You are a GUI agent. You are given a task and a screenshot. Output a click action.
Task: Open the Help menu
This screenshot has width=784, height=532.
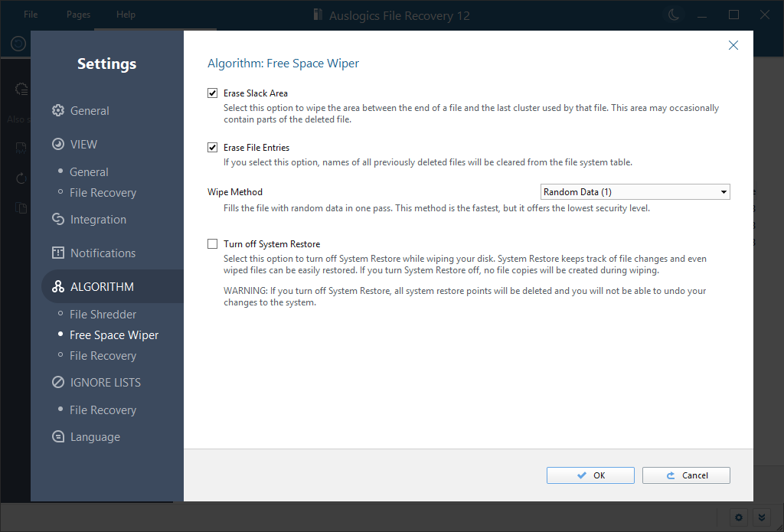[125, 14]
